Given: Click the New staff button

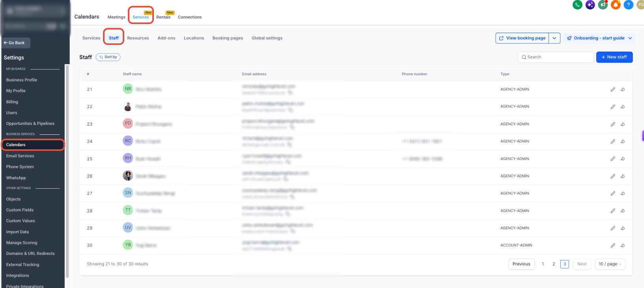Looking at the screenshot, I should (614, 57).
